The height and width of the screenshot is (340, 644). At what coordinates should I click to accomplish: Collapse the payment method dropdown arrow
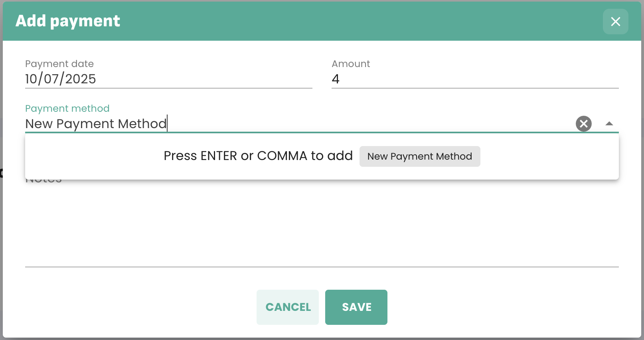click(x=609, y=124)
